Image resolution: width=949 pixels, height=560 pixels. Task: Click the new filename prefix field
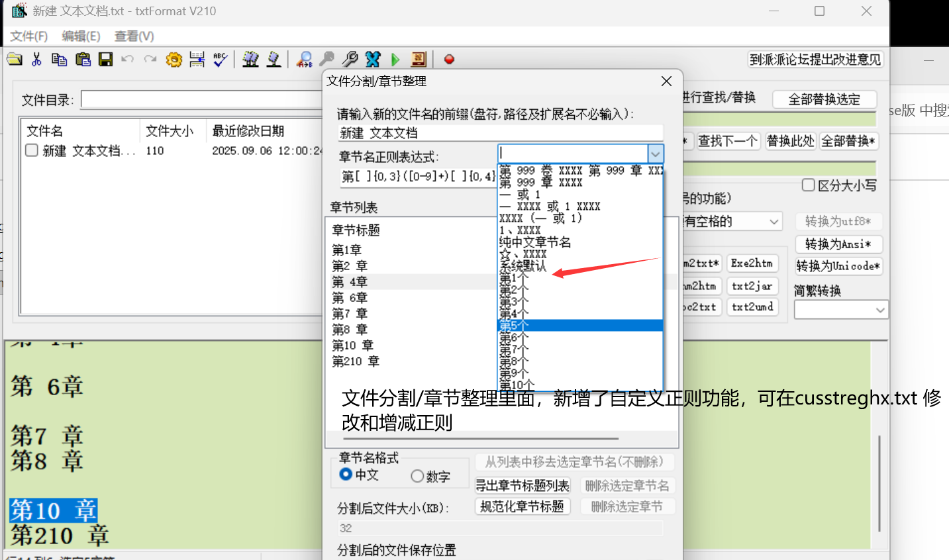501,133
